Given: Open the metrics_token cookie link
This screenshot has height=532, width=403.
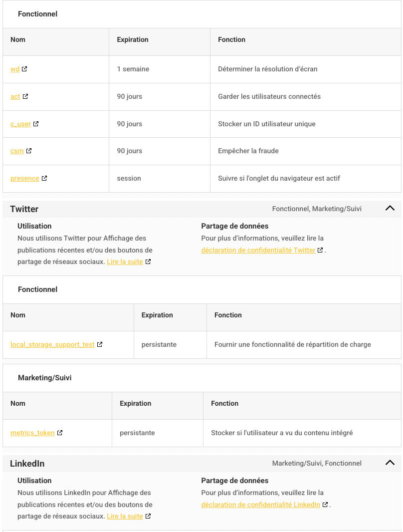Looking at the screenshot, I should [x=32, y=433].
